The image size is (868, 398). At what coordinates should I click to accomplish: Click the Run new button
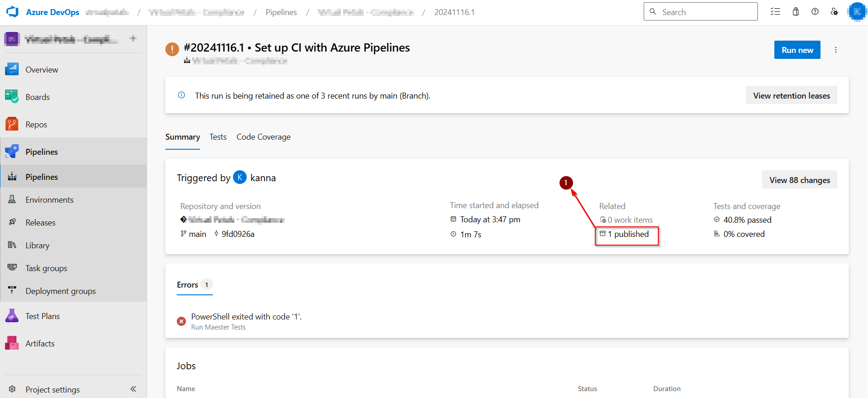[797, 50]
